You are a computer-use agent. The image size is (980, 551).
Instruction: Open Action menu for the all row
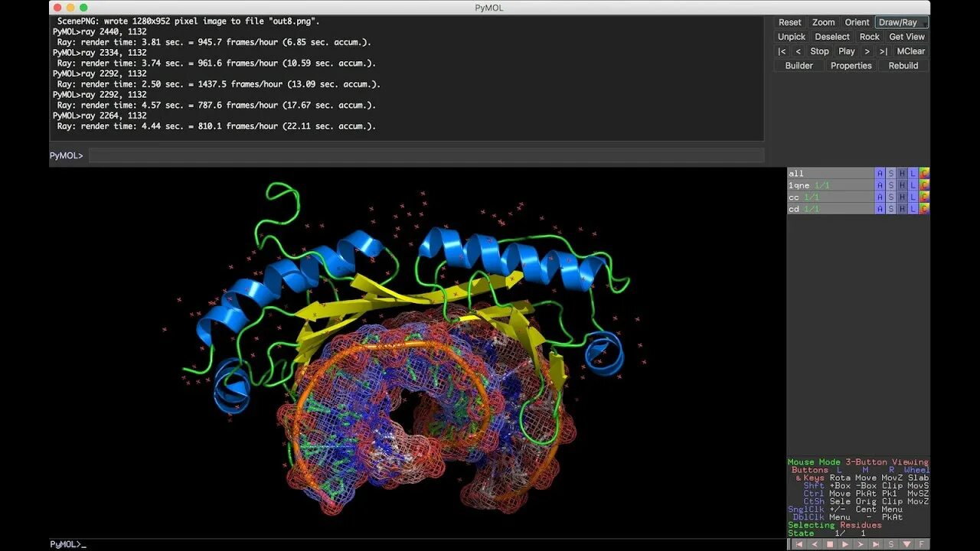(x=880, y=174)
